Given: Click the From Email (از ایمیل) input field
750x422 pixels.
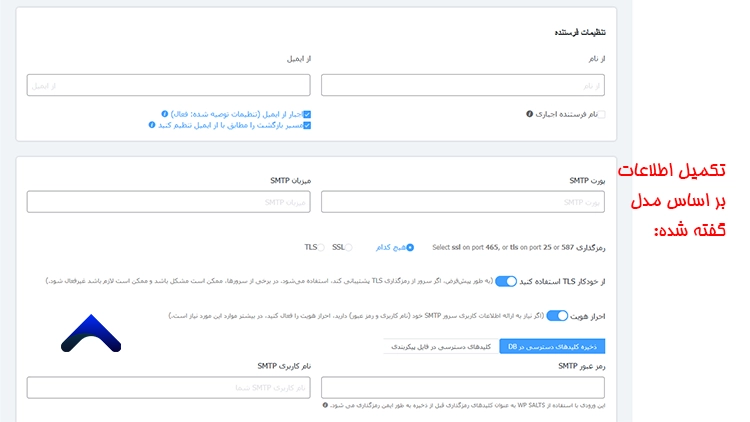Looking at the screenshot, I should [168, 85].
